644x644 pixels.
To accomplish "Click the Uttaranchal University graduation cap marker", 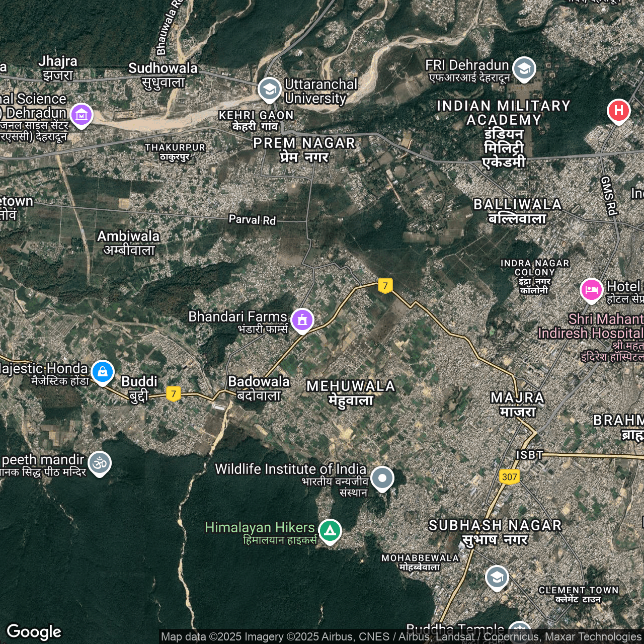I will [269, 90].
